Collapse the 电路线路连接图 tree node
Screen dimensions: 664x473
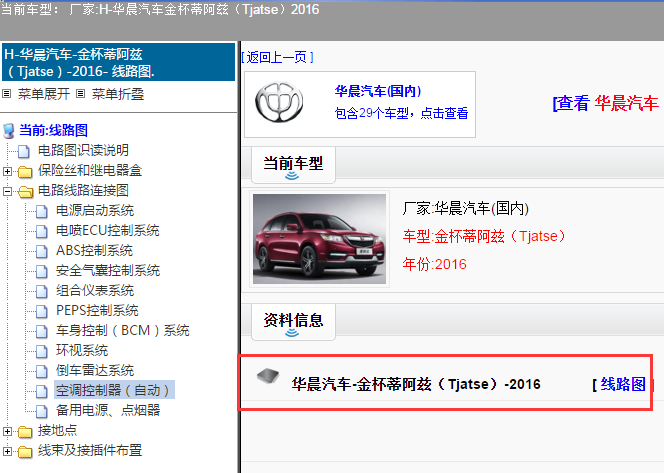point(7,191)
